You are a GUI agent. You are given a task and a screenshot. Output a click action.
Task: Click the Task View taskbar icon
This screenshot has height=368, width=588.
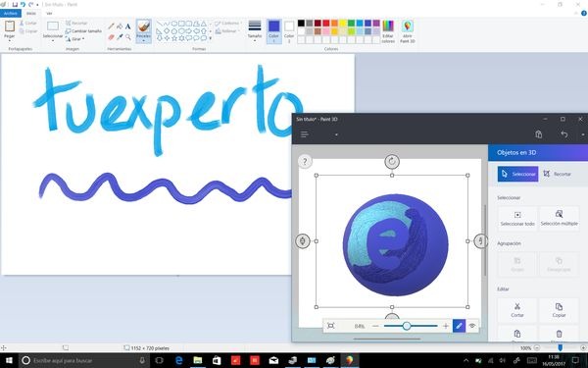pyautogui.click(x=160, y=360)
